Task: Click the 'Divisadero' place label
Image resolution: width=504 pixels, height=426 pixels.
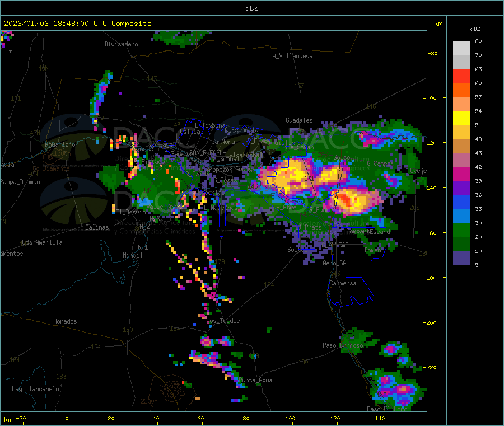Action: [x=121, y=44]
